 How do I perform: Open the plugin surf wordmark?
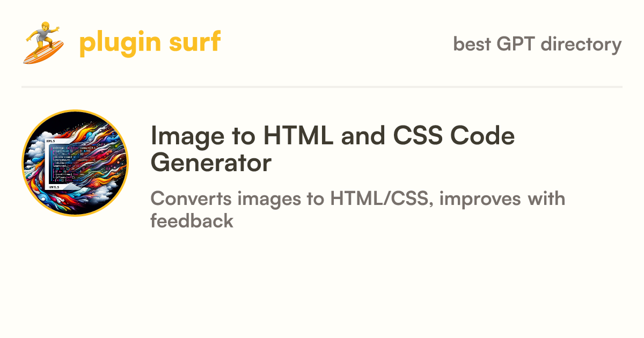(x=150, y=43)
